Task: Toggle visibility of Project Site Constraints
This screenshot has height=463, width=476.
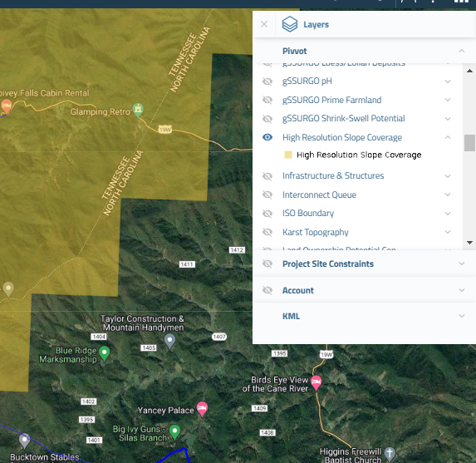Action: point(267,264)
